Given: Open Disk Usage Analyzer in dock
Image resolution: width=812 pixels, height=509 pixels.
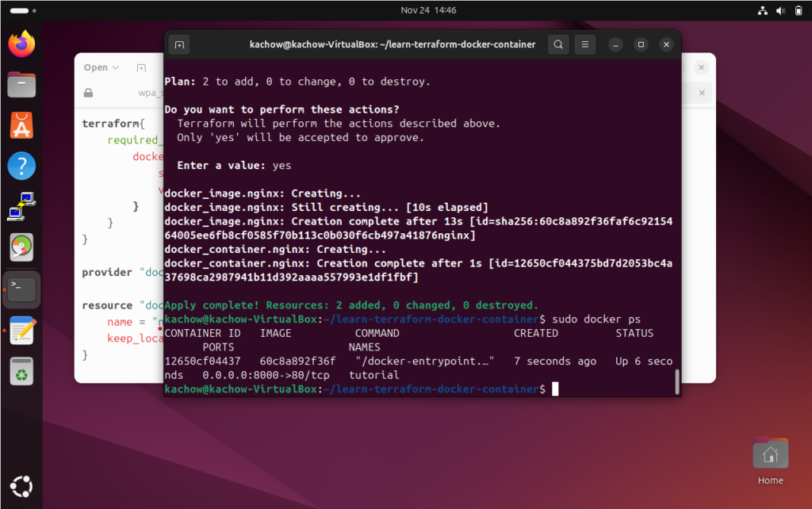Looking at the screenshot, I should (21, 247).
